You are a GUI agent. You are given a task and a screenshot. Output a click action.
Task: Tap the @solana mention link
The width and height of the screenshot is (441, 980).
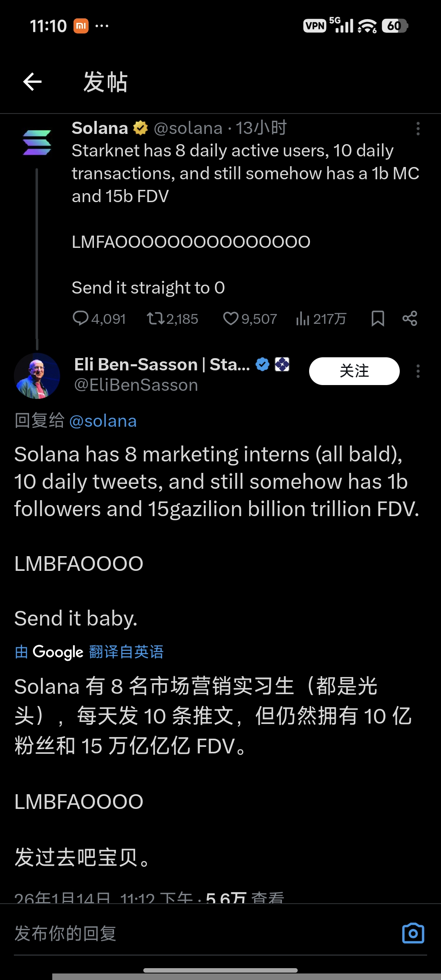pyautogui.click(x=103, y=421)
